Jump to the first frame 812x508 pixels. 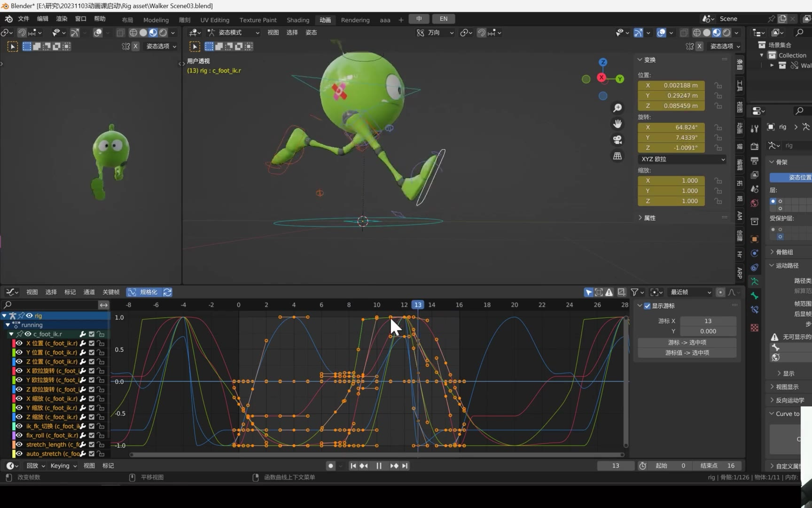click(353, 466)
